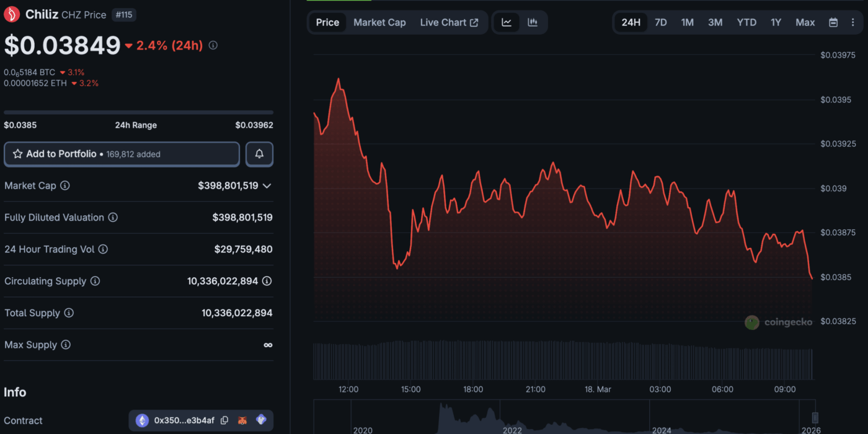Select the 1M time range
Viewport: 868px width, 434px height.
point(687,22)
